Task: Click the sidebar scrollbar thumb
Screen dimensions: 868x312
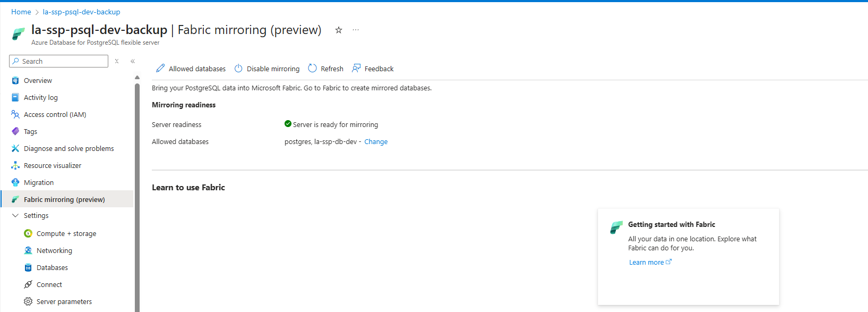Action: point(137,197)
